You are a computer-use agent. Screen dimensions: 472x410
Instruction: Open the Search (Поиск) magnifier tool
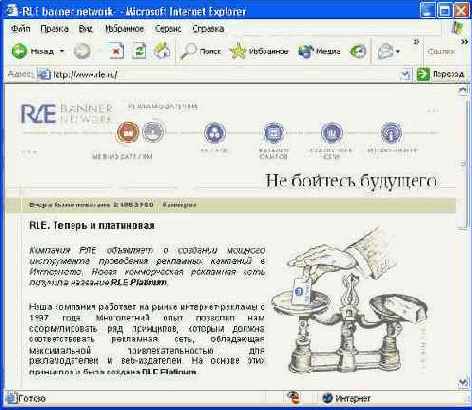[x=201, y=51]
